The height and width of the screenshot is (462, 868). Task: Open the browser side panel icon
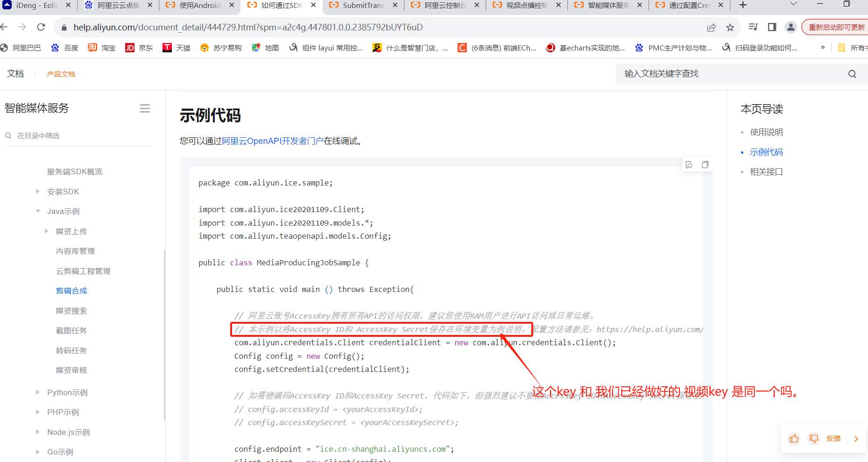pyautogui.click(x=772, y=27)
